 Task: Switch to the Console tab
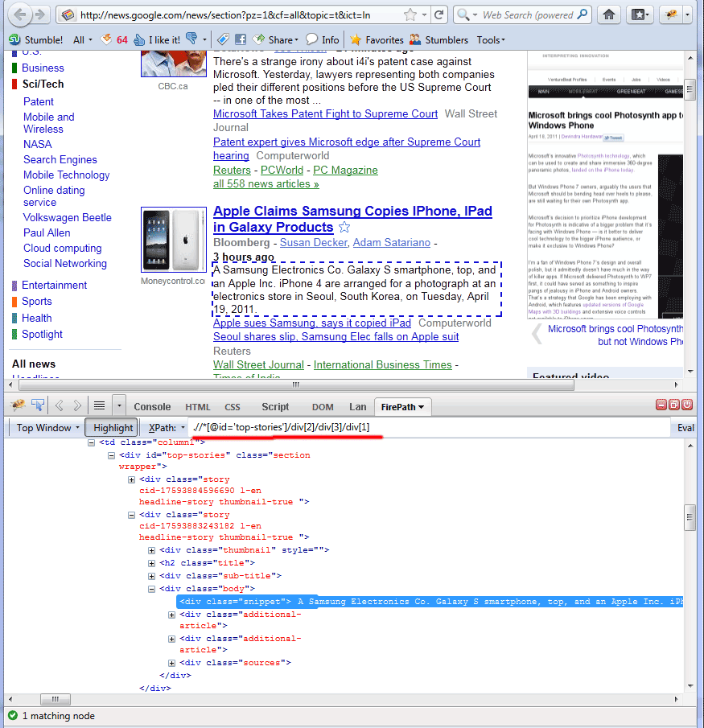pyautogui.click(x=152, y=407)
